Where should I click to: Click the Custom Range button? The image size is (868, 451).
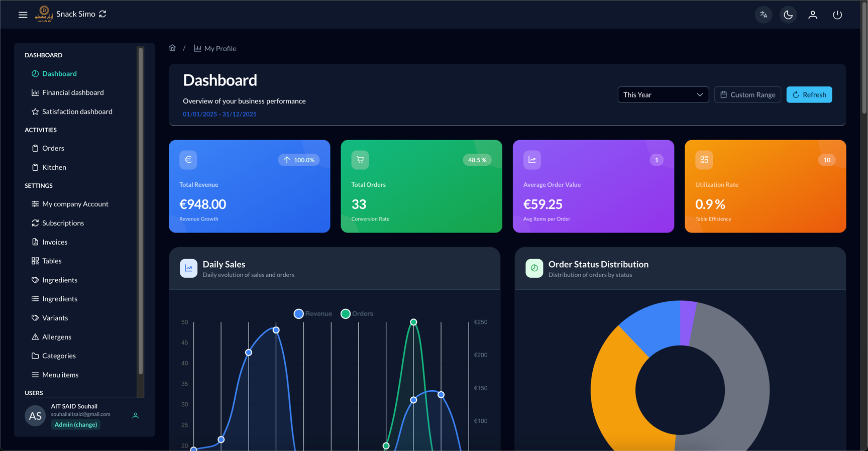coord(747,95)
